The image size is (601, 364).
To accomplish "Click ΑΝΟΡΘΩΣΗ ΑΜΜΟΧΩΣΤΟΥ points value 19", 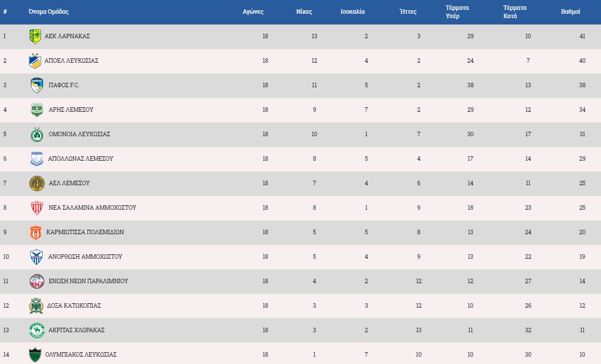I will (x=582, y=257).
